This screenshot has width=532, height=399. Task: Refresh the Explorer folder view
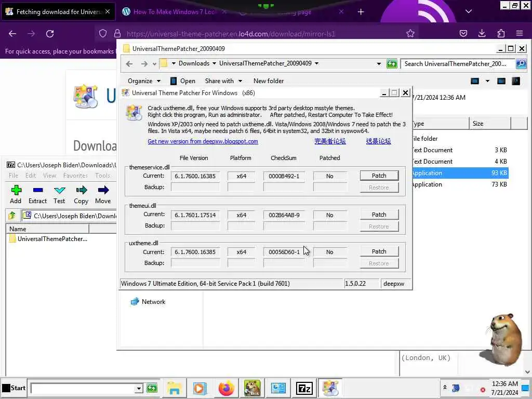(392, 64)
